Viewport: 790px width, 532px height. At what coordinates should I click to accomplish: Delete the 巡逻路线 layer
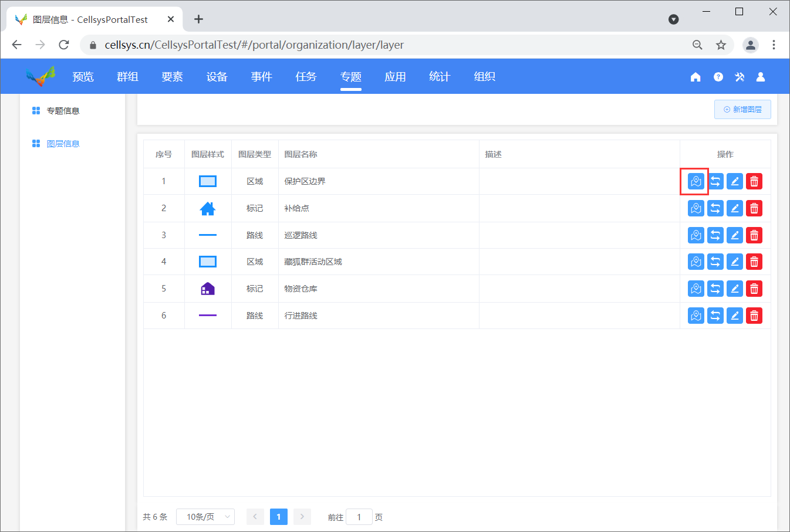[x=754, y=235]
